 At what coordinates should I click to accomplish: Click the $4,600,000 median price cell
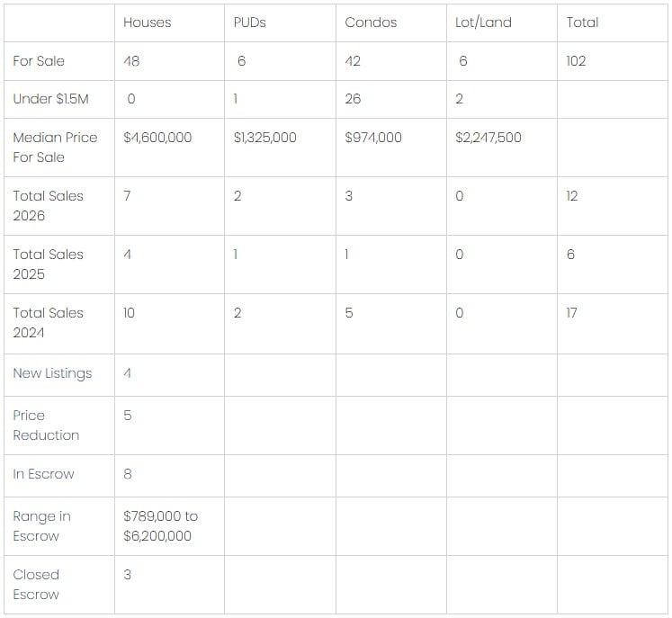click(x=157, y=138)
